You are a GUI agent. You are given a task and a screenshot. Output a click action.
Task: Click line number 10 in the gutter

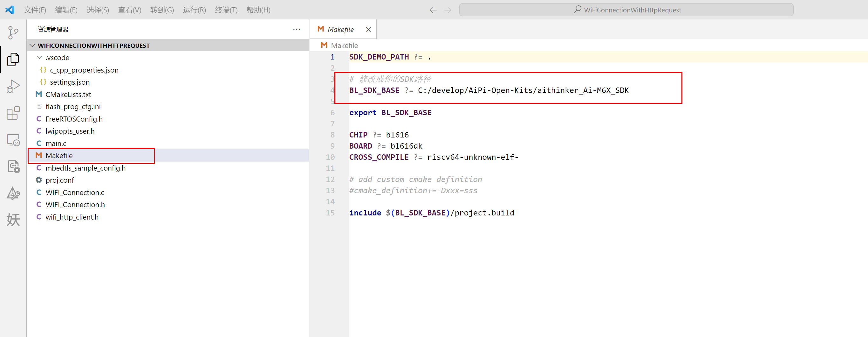pos(330,157)
